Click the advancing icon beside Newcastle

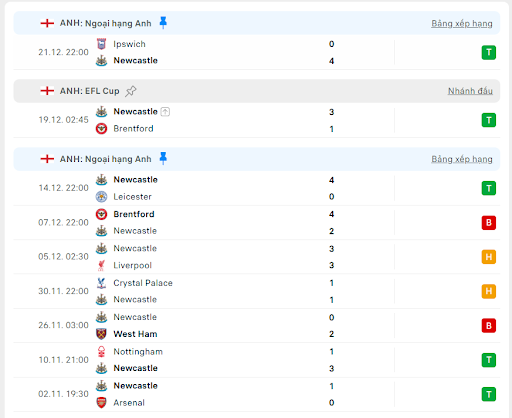pos(165,112)
